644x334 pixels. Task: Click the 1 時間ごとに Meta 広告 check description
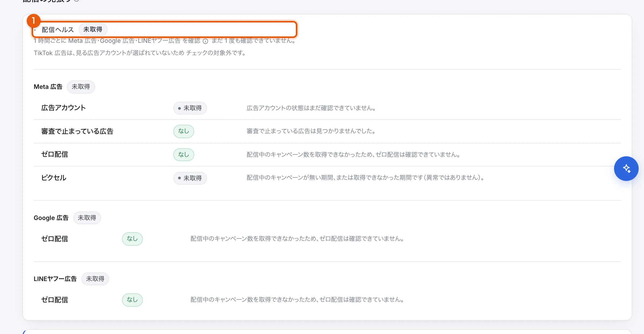tap(117, 41)
